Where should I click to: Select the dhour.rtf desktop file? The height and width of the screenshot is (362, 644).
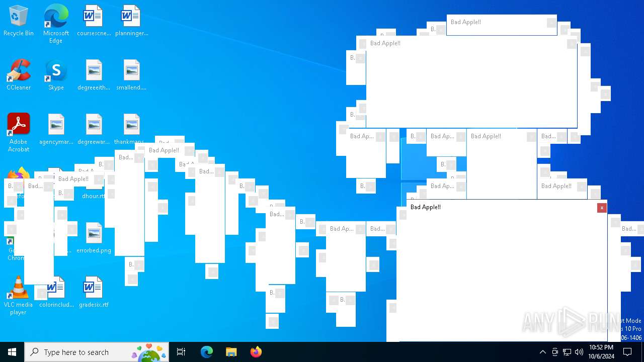coord(94,196)
